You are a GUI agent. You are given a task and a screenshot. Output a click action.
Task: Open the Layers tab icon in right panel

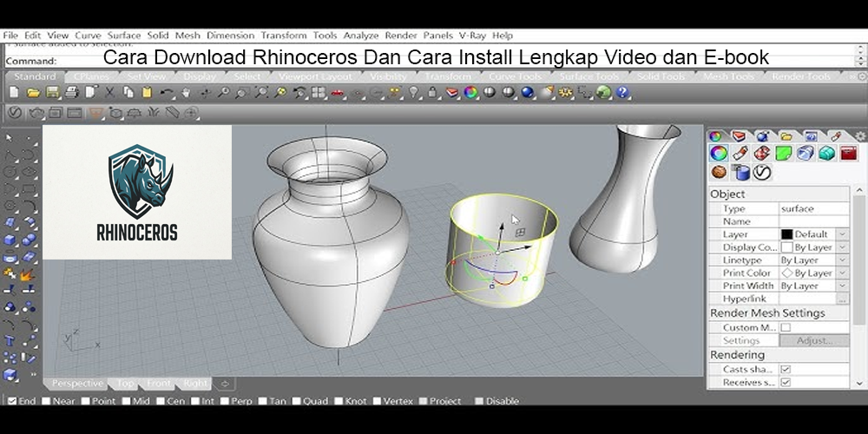[739, 136]
